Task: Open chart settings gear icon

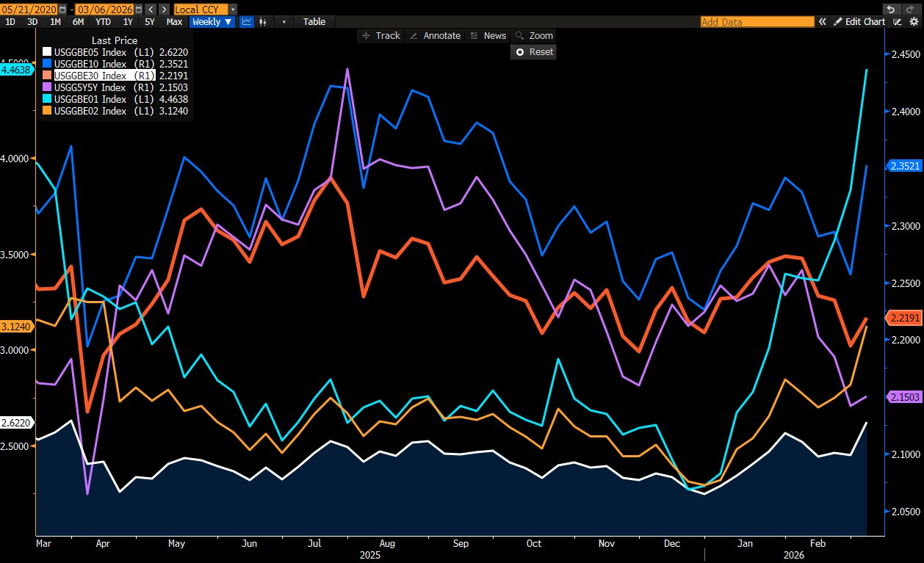Action: [913, 22]
